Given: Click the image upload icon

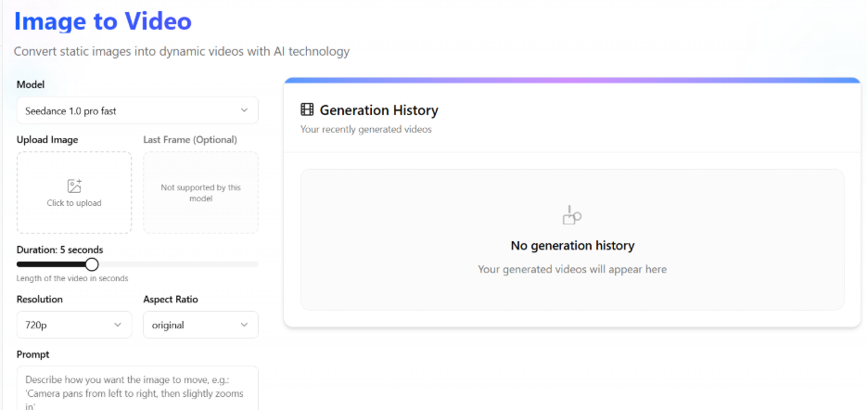Looking at the screenshot, I should point(74,186).
